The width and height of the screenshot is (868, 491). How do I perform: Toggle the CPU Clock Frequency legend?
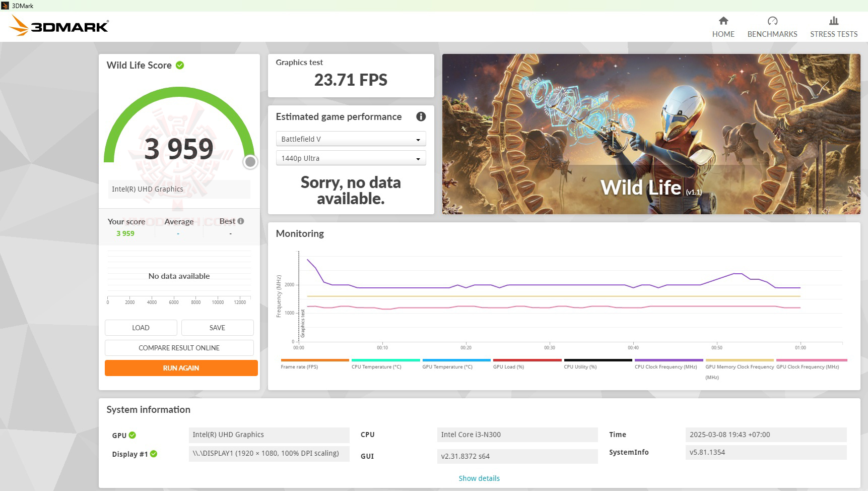(669, 363)
